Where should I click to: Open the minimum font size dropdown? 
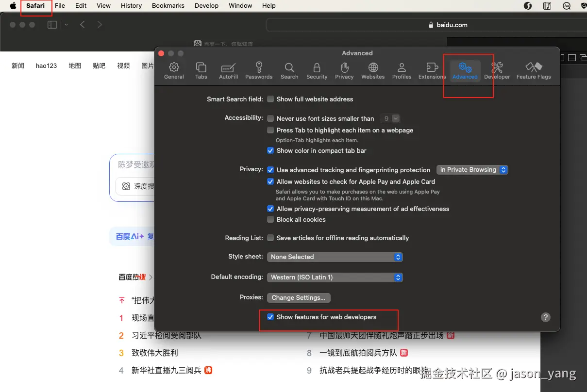[x=390, y=118]
